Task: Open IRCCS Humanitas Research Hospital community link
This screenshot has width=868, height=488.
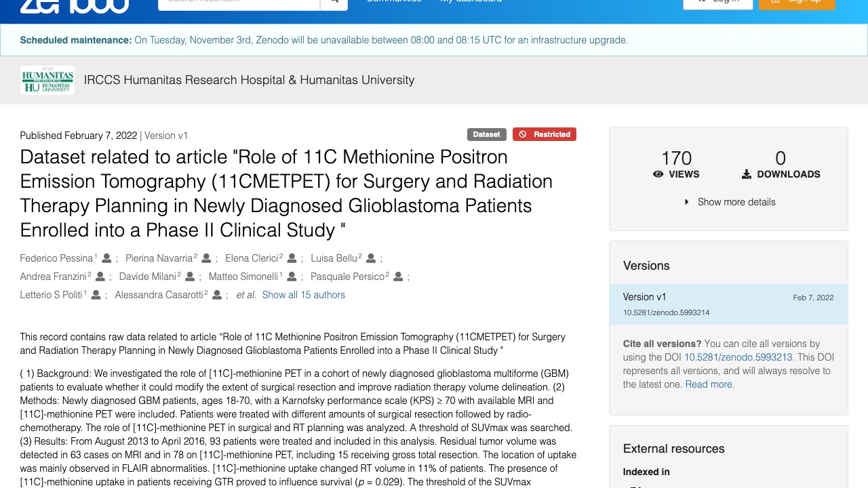Action: click(x=249, y=80)
